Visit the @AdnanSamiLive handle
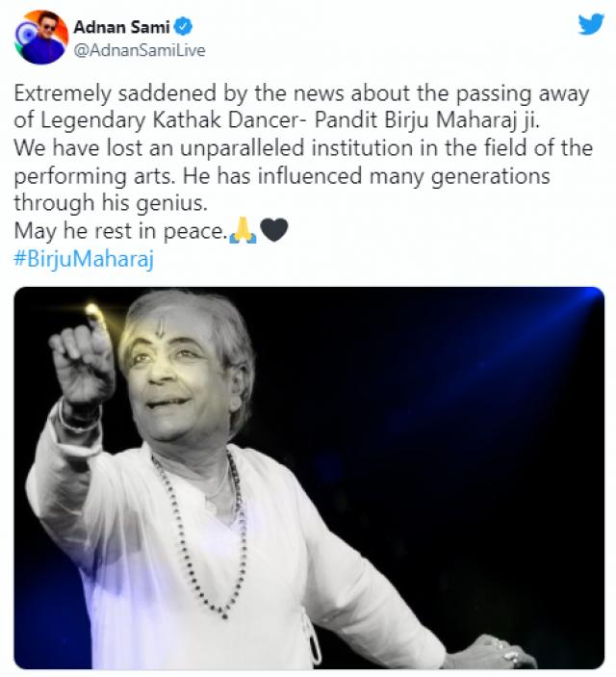Viewport: 616px width, 677px height. click(140, 50)
